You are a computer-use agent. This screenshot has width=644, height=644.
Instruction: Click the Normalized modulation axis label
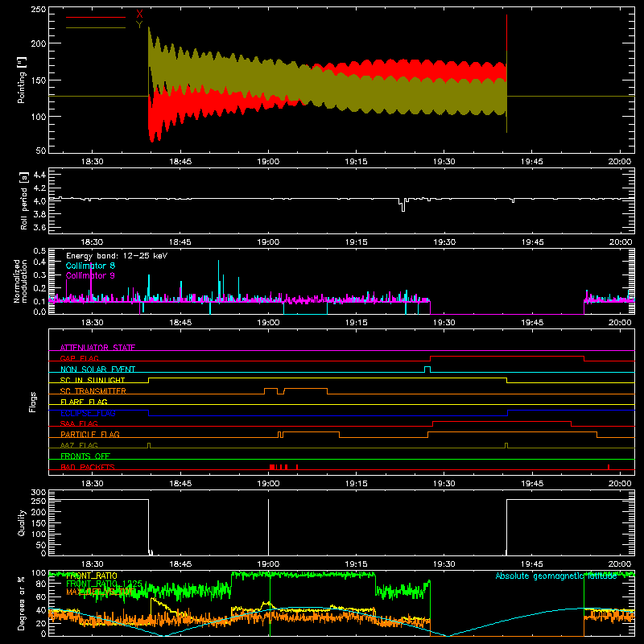pyautogui.click(x=20, y=281)
